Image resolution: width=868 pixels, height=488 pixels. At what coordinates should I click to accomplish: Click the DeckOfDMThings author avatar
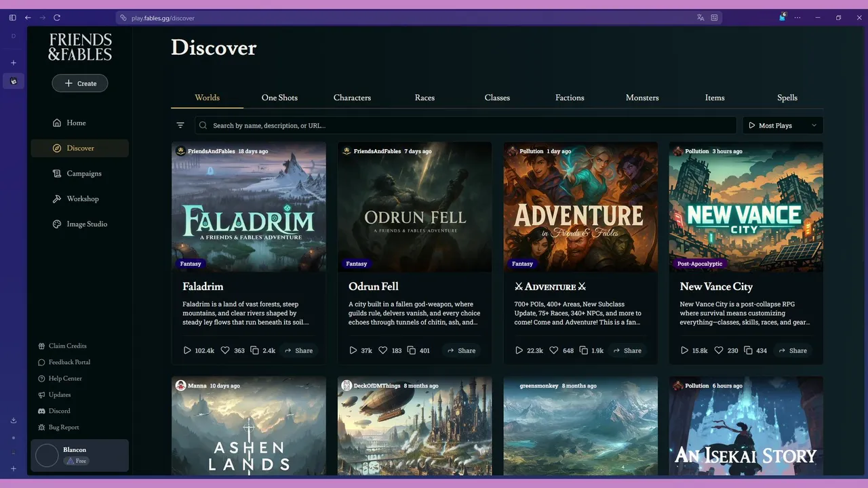(347, 386)
